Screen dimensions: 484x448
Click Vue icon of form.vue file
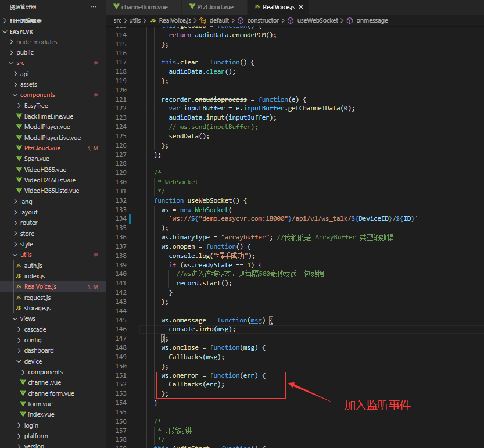pyautogui.click(x=23, y=404)
